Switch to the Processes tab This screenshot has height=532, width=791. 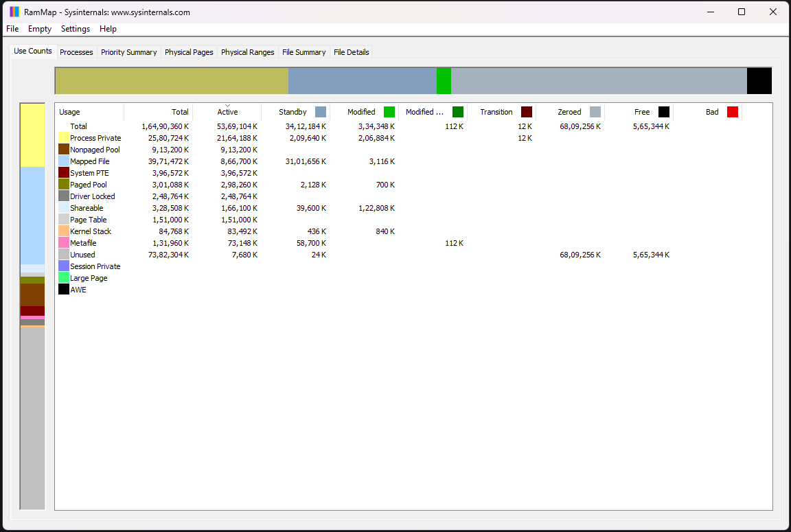[x=76, y=52]
